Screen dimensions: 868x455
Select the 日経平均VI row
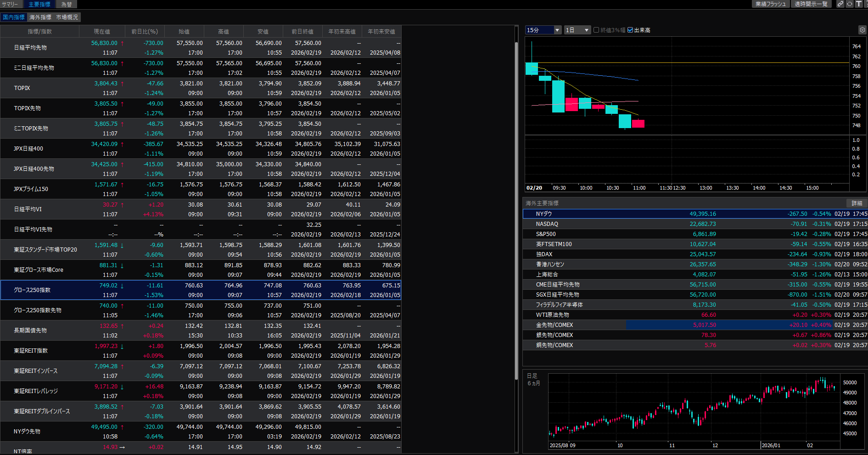pos(28,209)
